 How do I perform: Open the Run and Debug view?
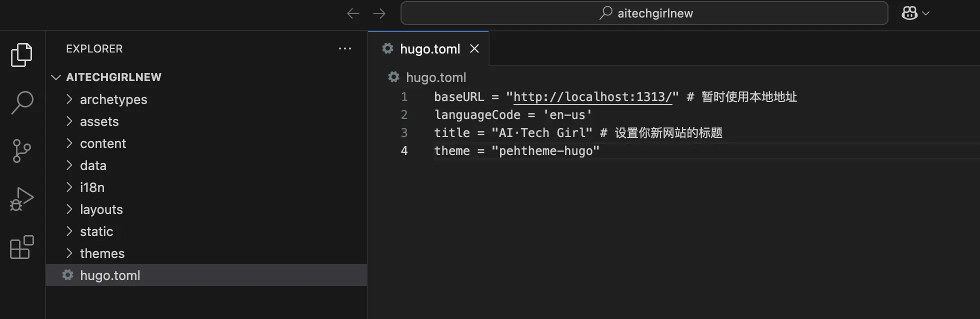[x=21, y=199]
